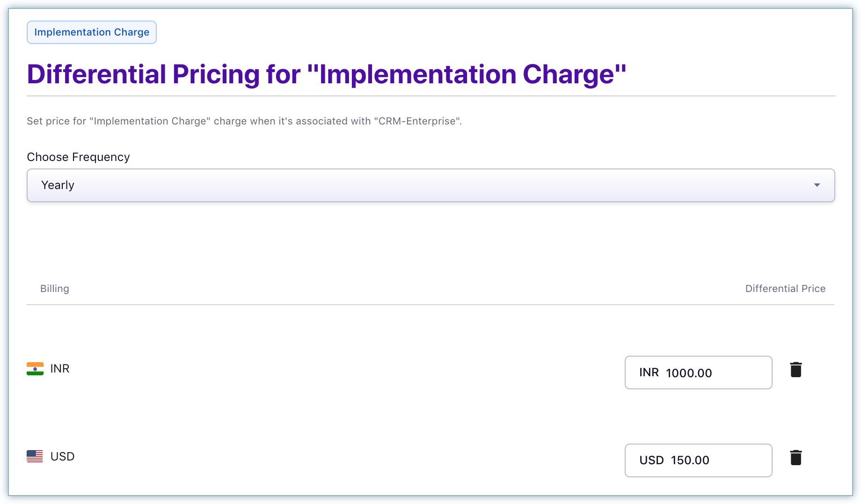
Task: Click the India flag beside INR
Action: tap(34, 369)
